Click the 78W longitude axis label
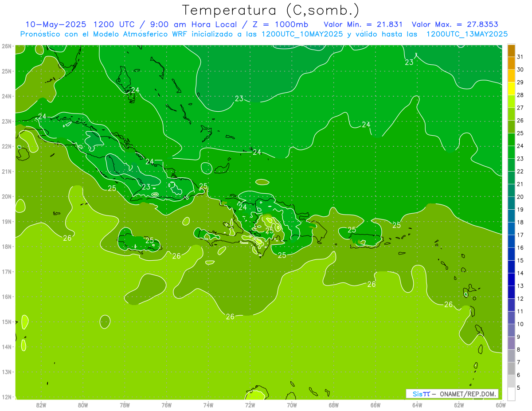This screenshot has width=532, height=411. [125, 405]
